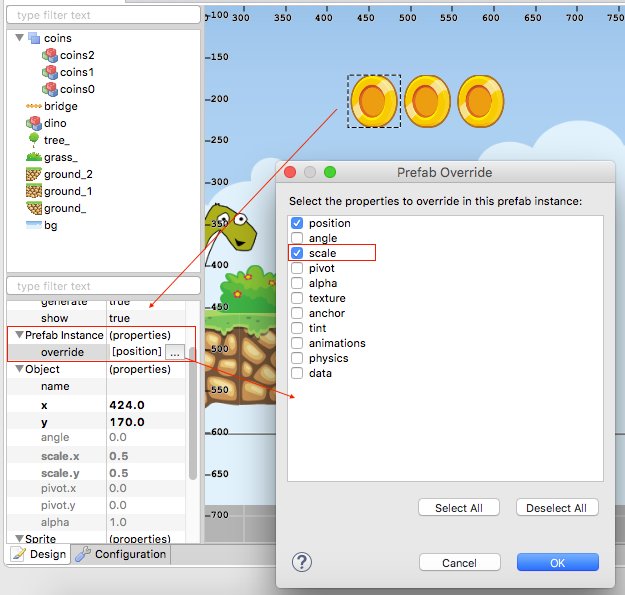Click the dino prefab icon
The width and height of the screenshot is (625, 595).
click(x=34, y=123)
